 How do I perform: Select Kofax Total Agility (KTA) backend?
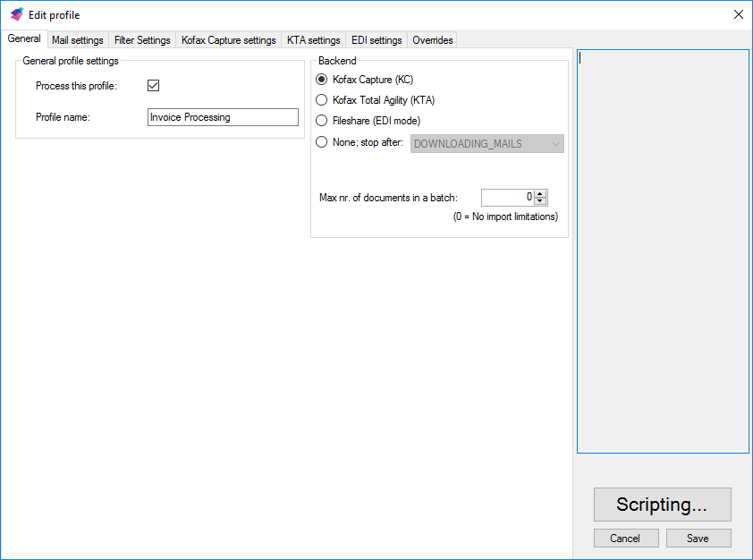click(322, 100)
